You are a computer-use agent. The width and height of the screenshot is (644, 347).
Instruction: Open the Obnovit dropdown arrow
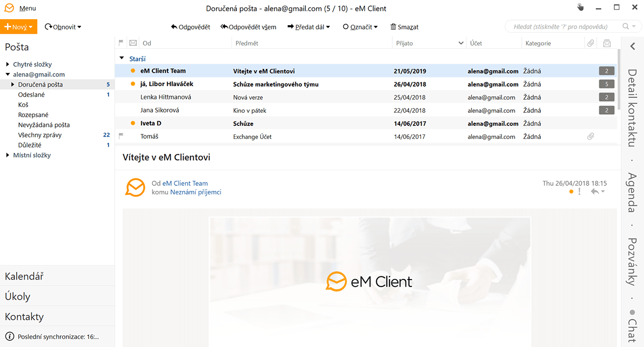click(79, 27)
